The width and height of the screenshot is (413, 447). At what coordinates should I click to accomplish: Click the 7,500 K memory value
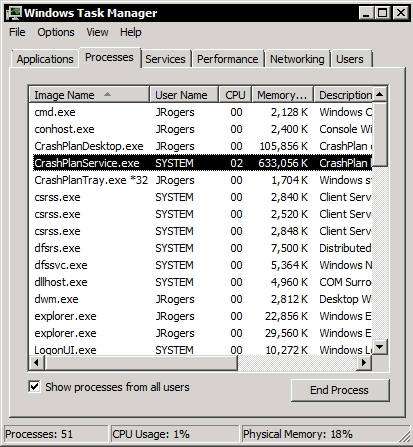[x=289, y=248]
